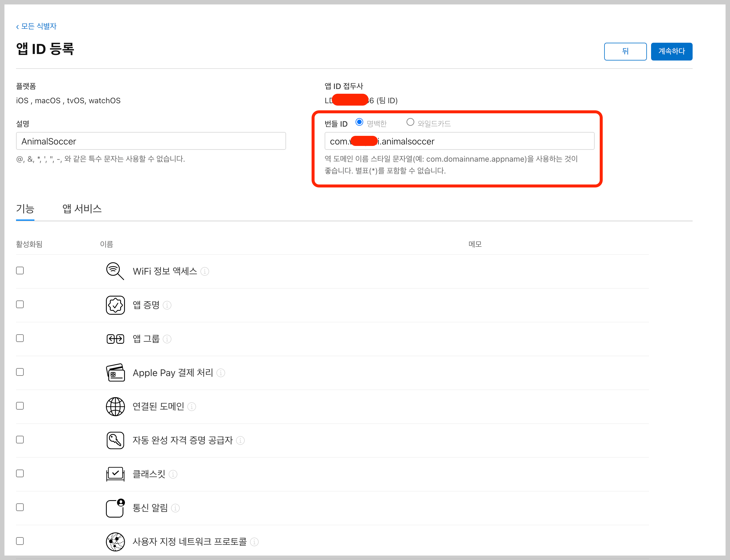
Task: Open info tooltip next to 사용자 지정 네트워크 프로토콜
Action: (254, 542)
